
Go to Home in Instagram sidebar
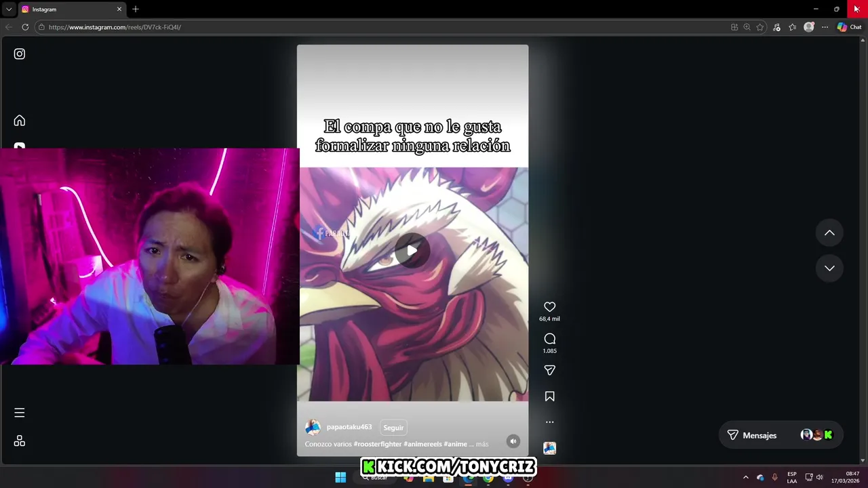click(20, 121)
